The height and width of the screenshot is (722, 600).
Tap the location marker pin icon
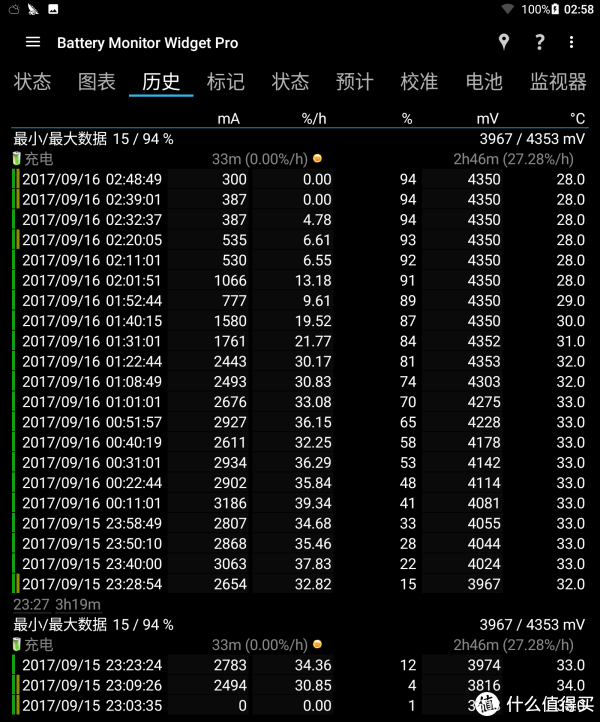(x=504, y=42)
